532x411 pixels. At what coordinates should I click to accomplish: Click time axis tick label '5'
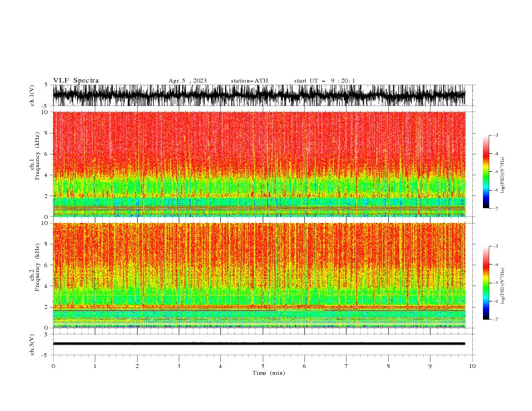[x=263, y=366]
